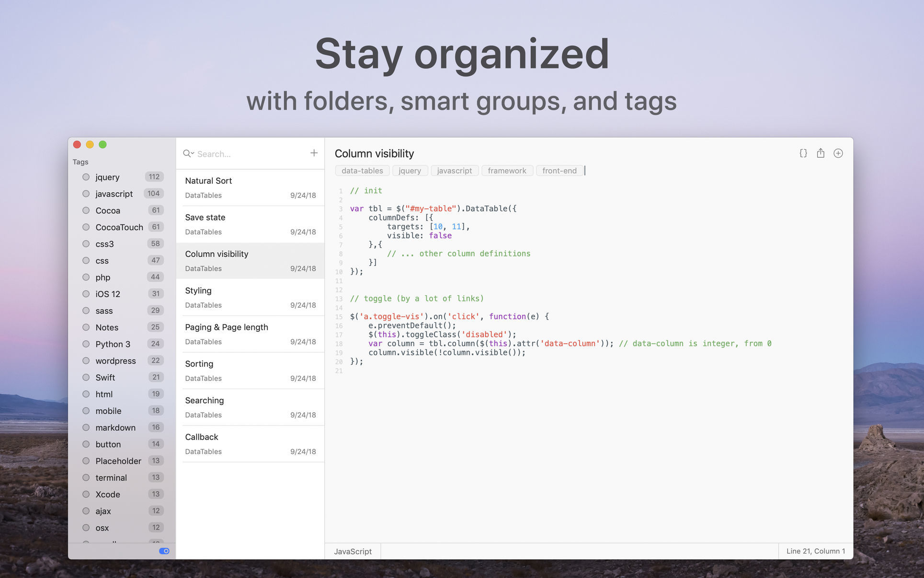Viewport: 924px width, 578px height.
Task: Click the color circle beside the jquery tag
Action: point(86,177)
